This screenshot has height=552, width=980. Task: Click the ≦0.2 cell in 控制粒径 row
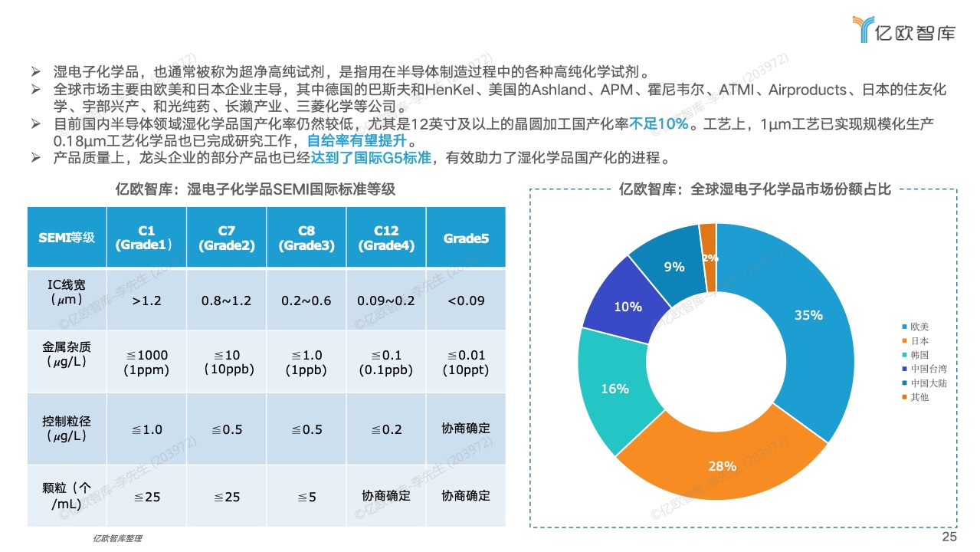386,429
